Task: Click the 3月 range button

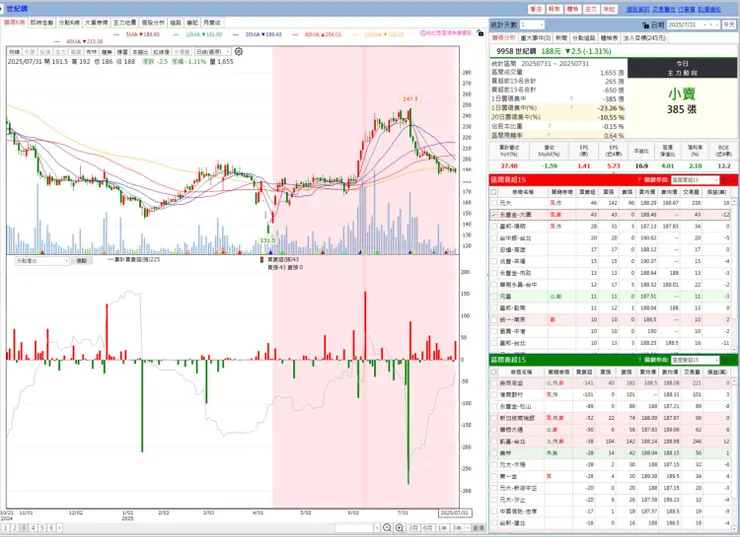Action: [x=413, y=528]
